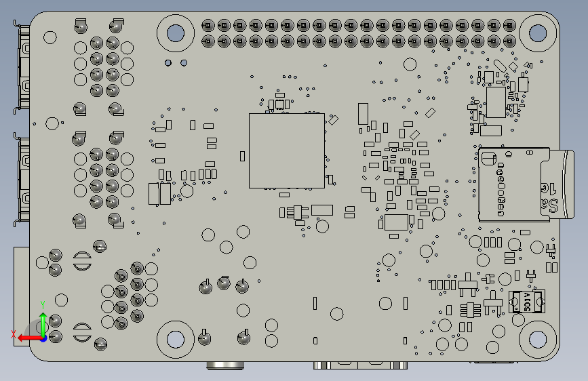Select the lower USB port on the left edge

(22, 180)
